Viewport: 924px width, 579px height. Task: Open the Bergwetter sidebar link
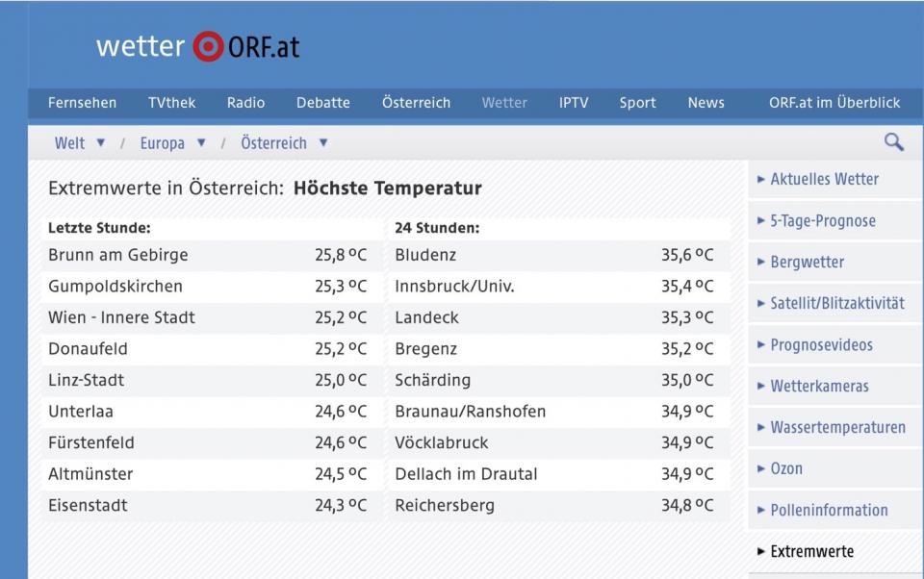tap(807, 262)
